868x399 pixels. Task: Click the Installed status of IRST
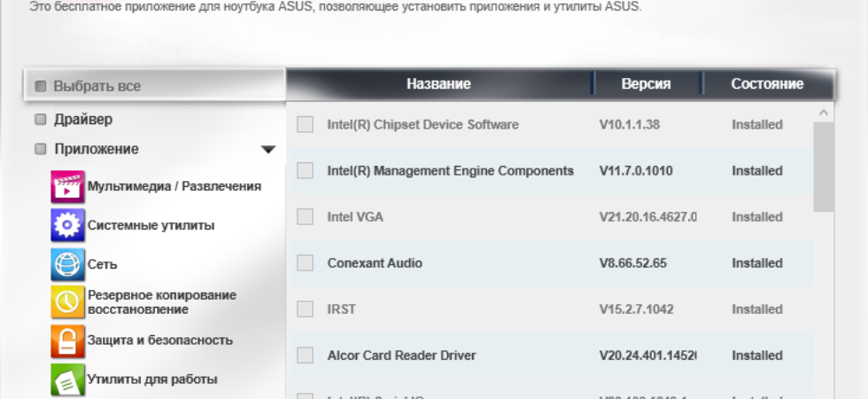[x=757, y=309]
